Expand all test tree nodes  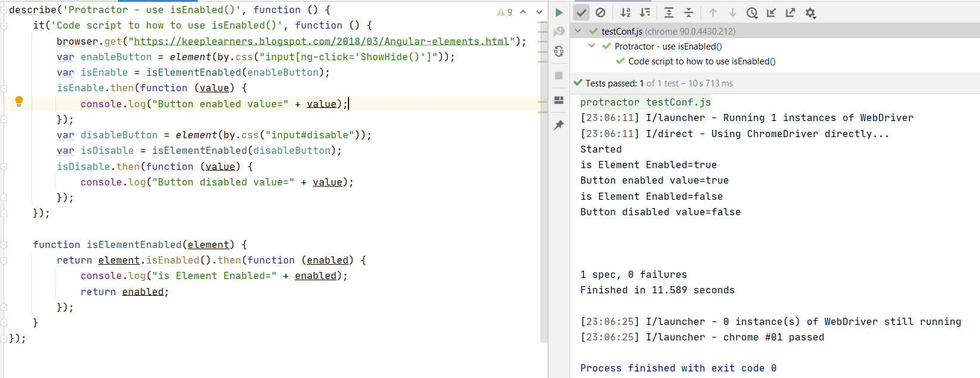[669, 13]
